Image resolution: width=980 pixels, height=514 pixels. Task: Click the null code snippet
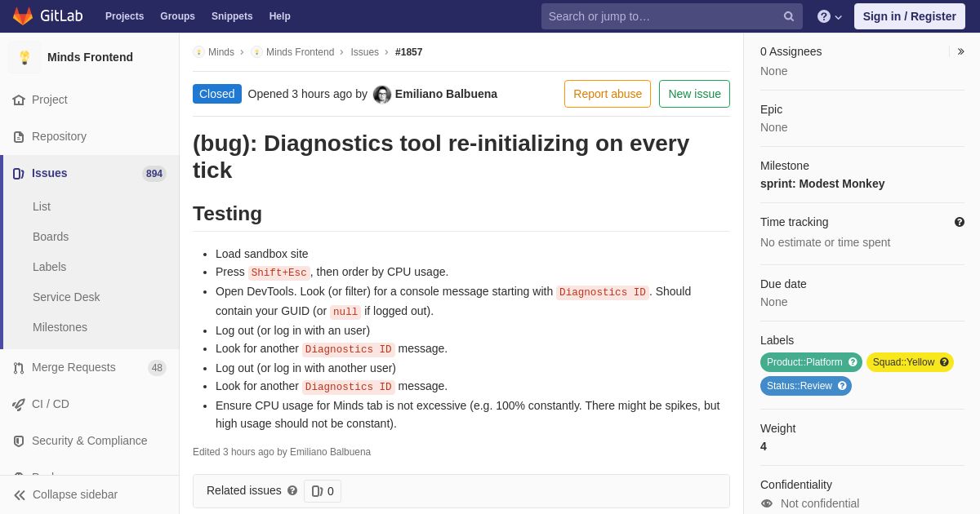click(x=345, y=312)
